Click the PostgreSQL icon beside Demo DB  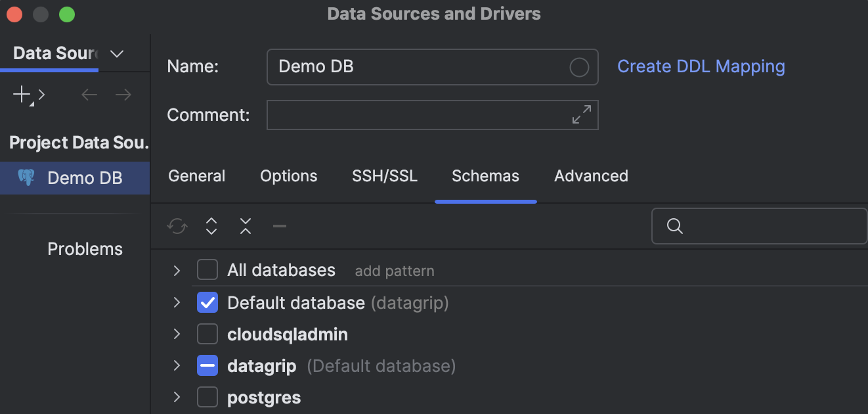(x=26, y=177)
